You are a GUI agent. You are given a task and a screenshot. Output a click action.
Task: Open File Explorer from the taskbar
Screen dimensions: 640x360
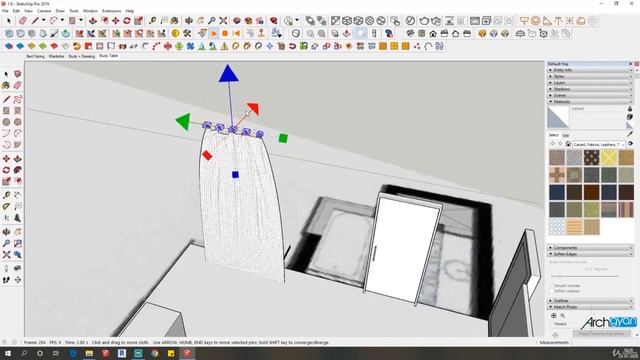click(x=89, y=353)
